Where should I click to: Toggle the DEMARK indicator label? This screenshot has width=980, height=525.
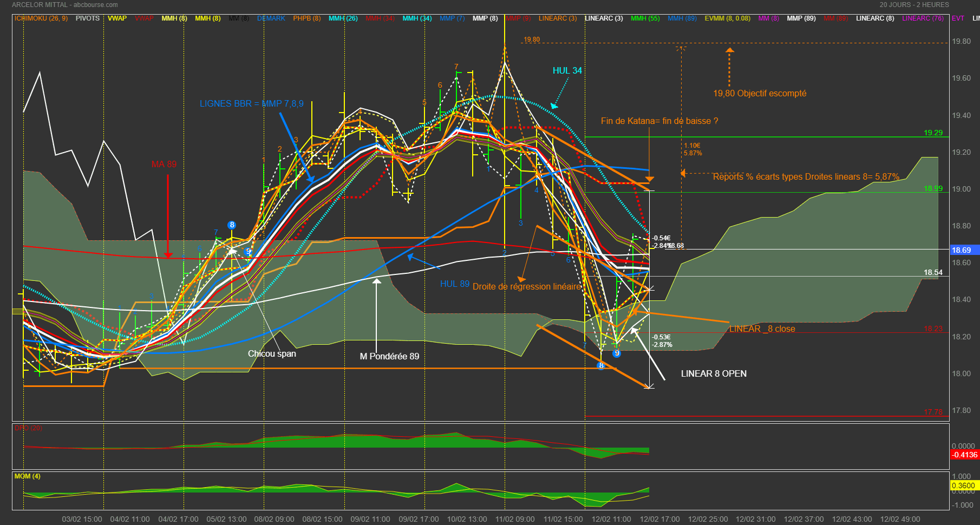[271, 18]
